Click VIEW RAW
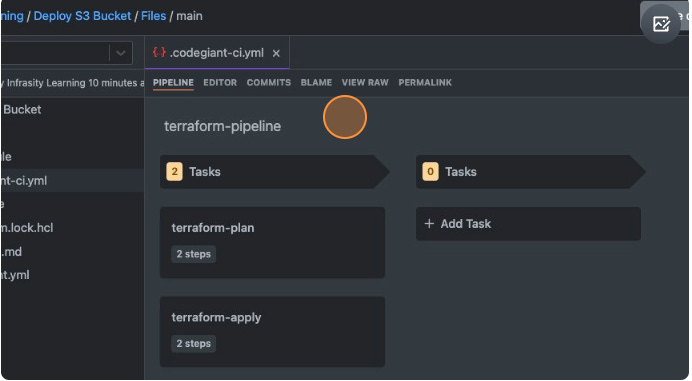This screenshot has height=381, width=692. 365,83
